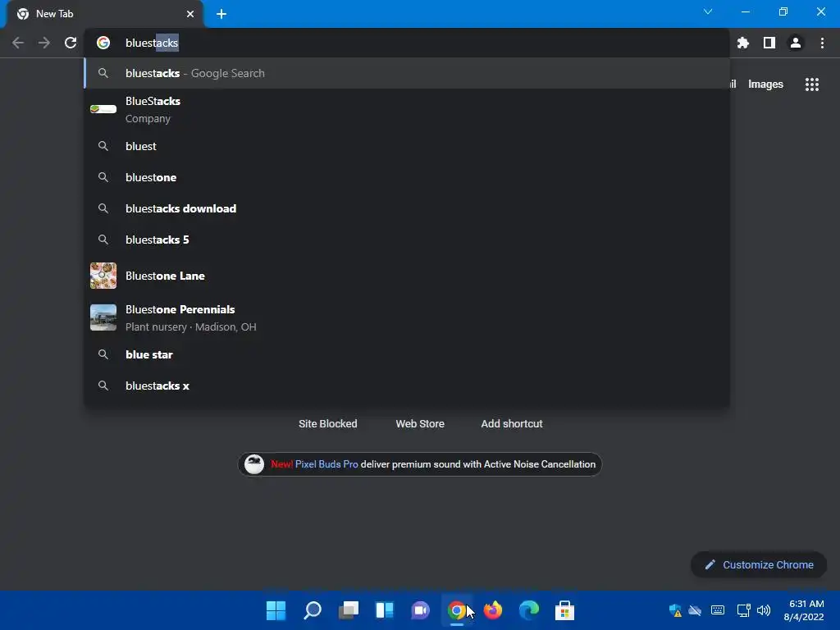Image resolution: width=840 pixels, height=630 pixels.
Task: Click the volume speaker tray icon
Action: [764, 610]
